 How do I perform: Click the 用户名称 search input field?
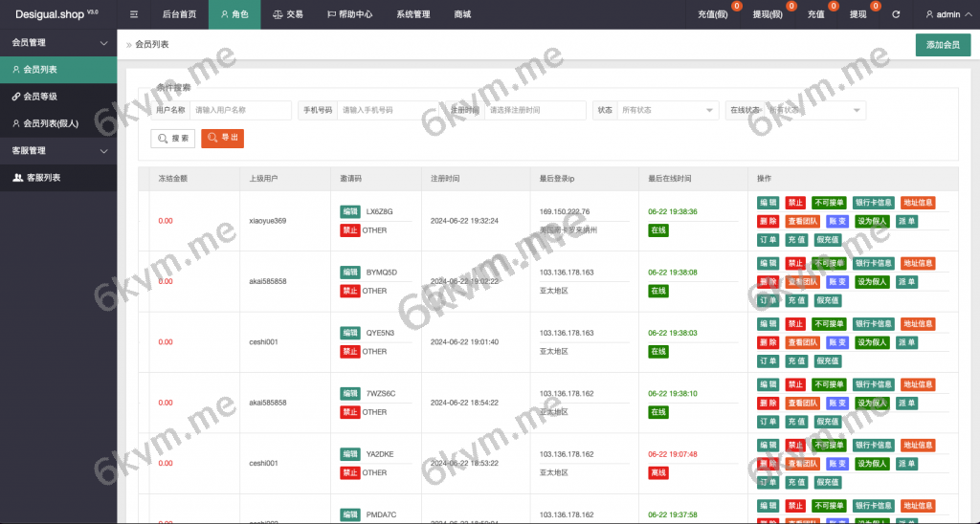pyautogui.click(x=240, y=110)
